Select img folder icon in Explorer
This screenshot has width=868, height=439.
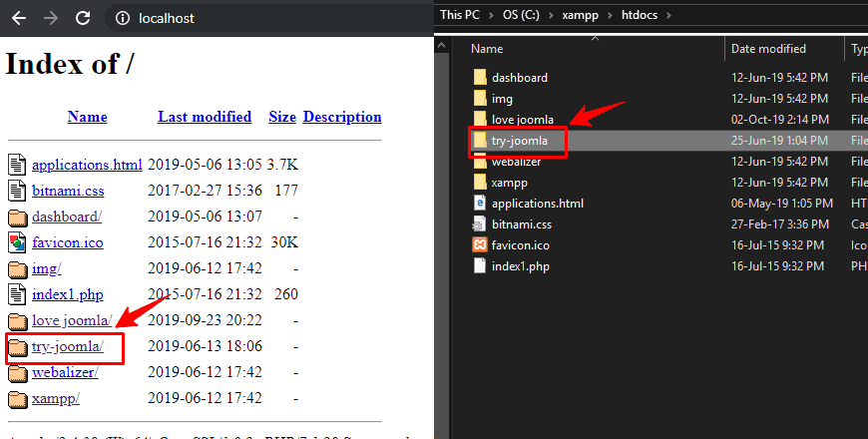(x=480, y=99)
